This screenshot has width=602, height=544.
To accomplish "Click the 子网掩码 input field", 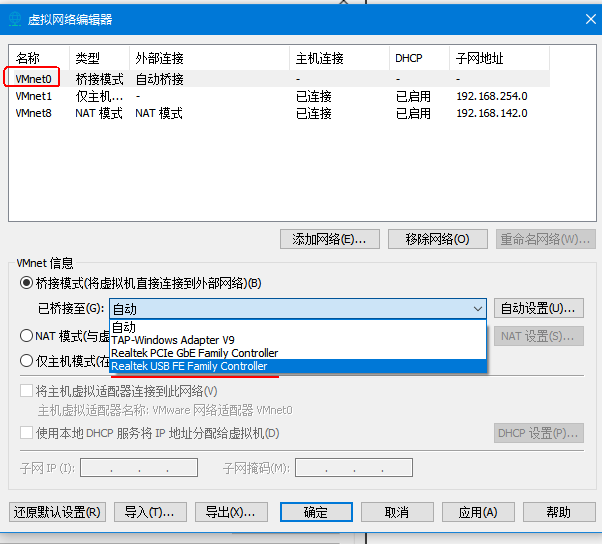I will [354, 467].
